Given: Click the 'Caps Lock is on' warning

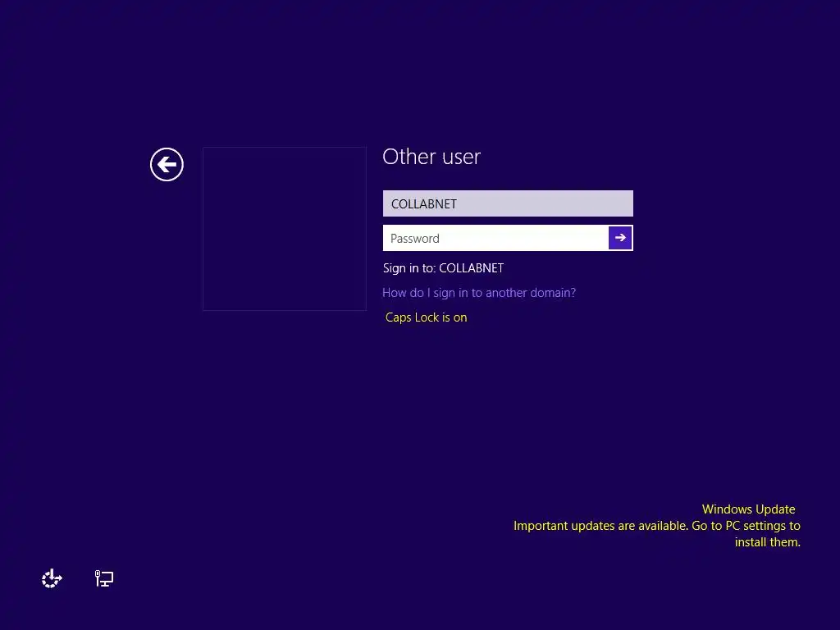Looking at the screenshot, I should pos(426,317).
